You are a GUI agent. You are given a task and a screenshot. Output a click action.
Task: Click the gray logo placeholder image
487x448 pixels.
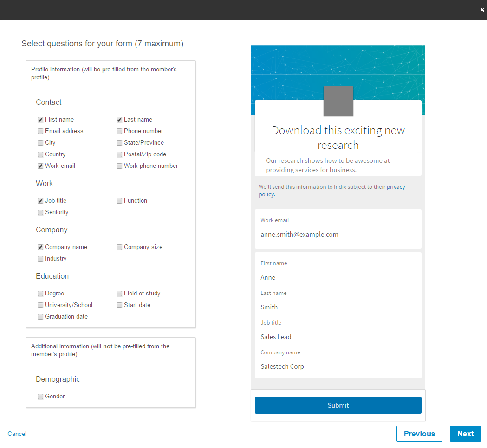338,101
